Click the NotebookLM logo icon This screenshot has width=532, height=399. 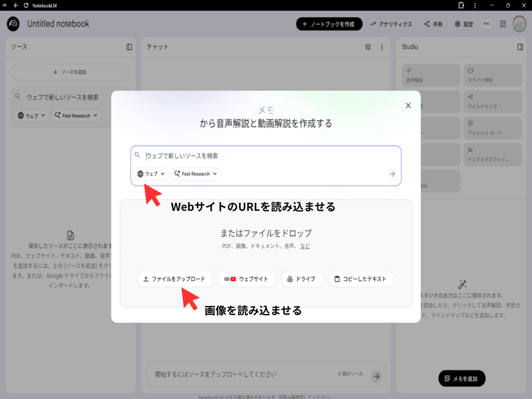[13, 24]
